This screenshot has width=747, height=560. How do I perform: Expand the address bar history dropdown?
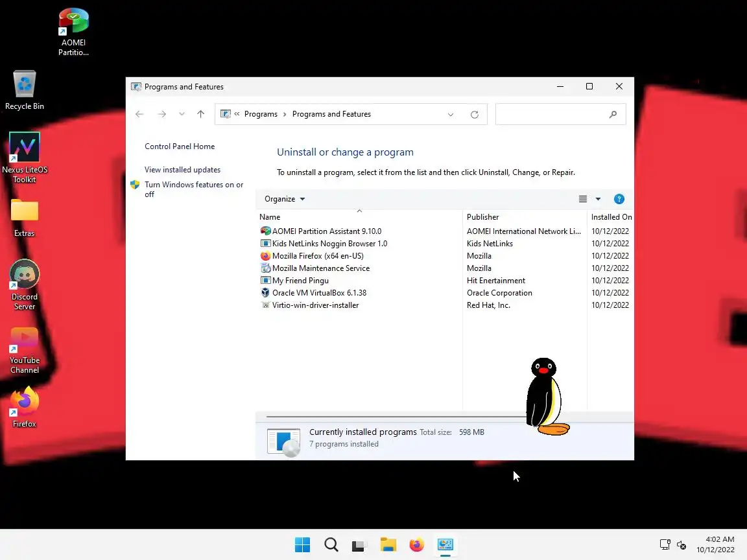[451, 115]
